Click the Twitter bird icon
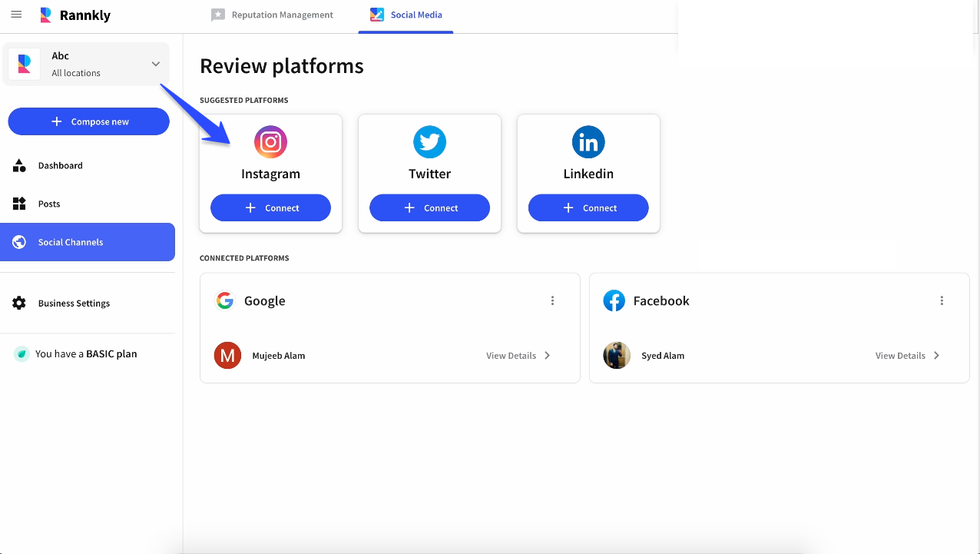The image size is (980, 554). tap(429, 142)
